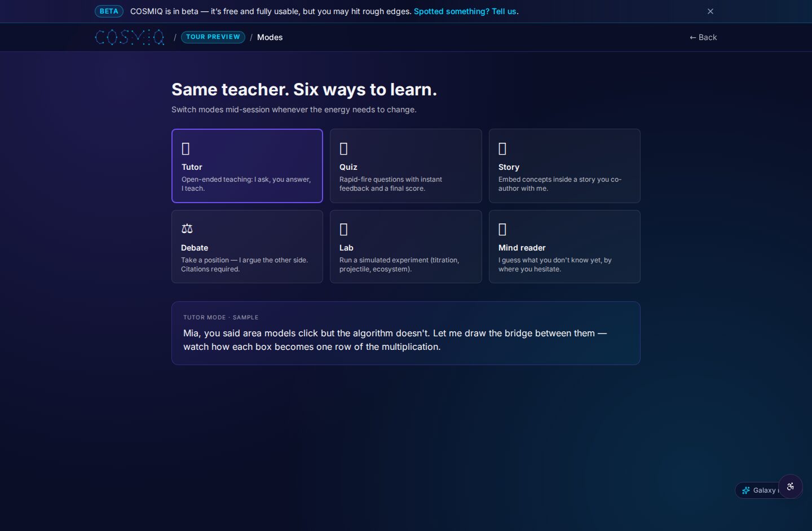Click the 'COSMIQ is in beta' banner text

(271, 11)
